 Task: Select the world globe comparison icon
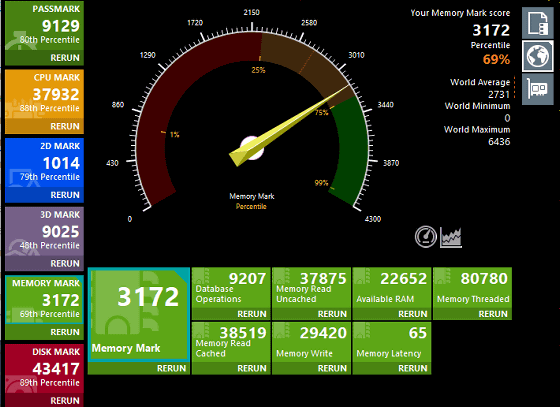pos(538,56)
